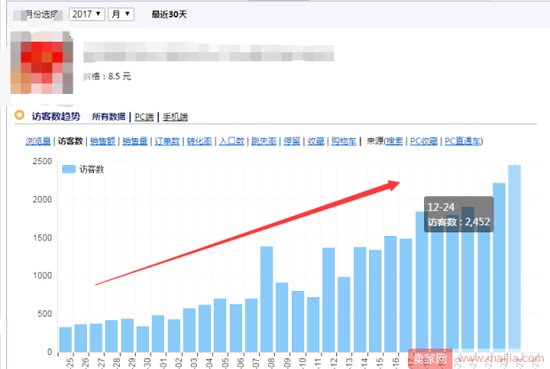Click the chart bar for date 12-16
550x369 pixels.
click(x=390, y=294)
